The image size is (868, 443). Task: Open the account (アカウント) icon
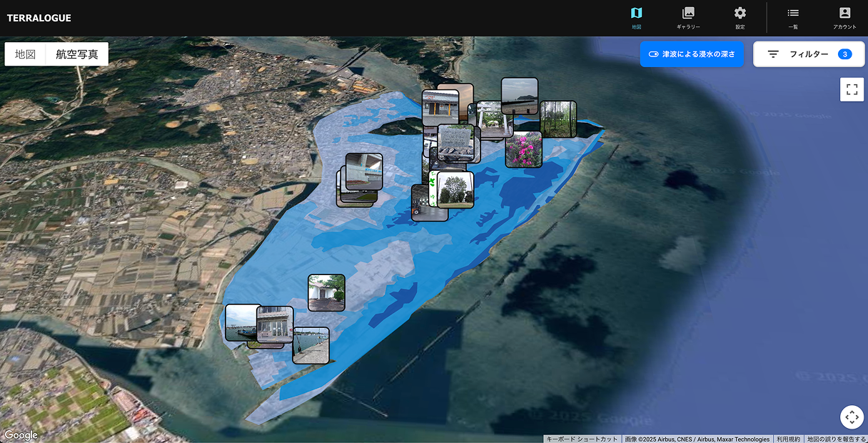(x=844, y=18)
